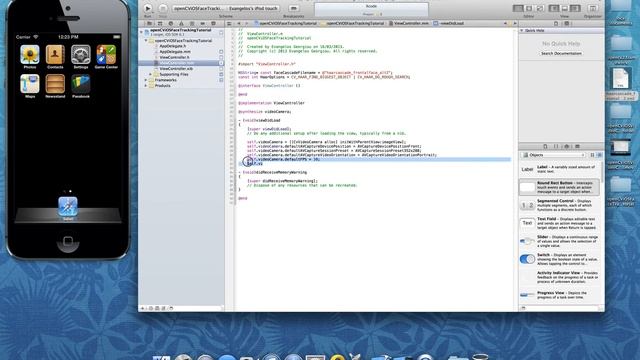Click the add file plus button below navigator
The width and height of the screenshot is (640, 360).
[x=142, y=308]
